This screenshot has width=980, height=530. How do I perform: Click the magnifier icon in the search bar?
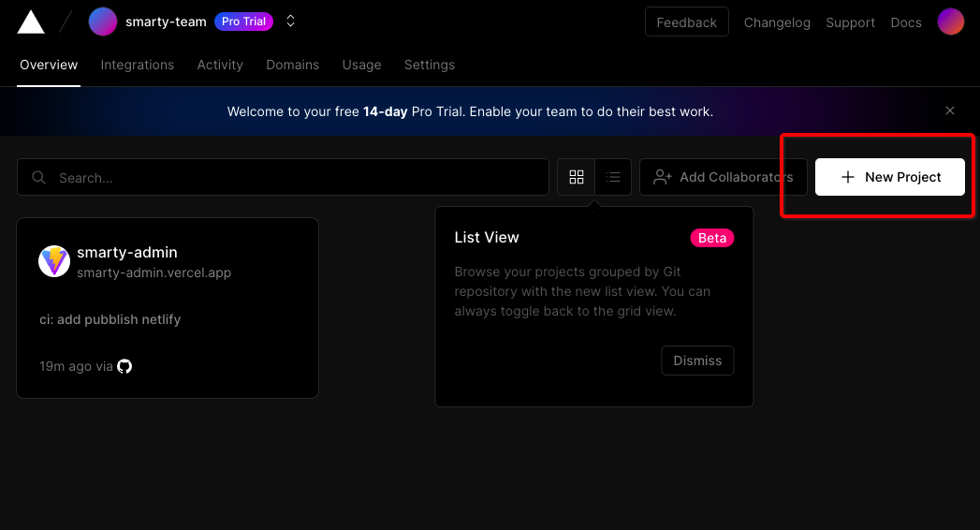click(39, 178)
